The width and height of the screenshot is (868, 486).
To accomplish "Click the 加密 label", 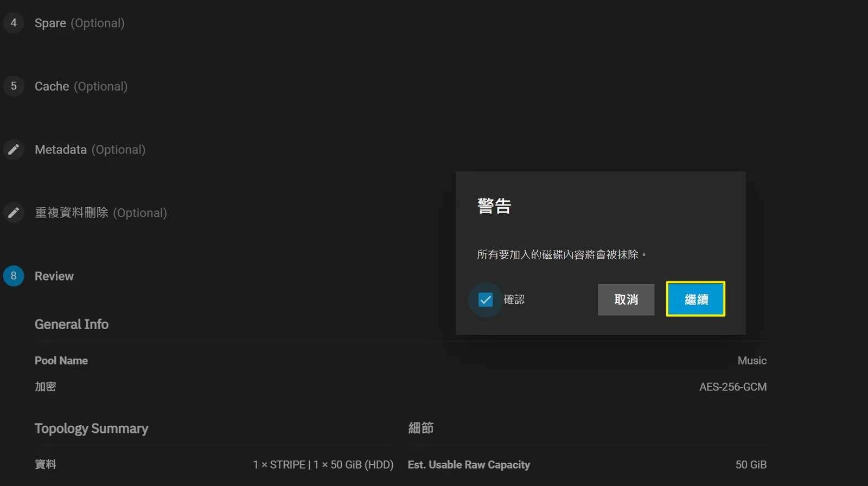I will click(x=46, y=387).
